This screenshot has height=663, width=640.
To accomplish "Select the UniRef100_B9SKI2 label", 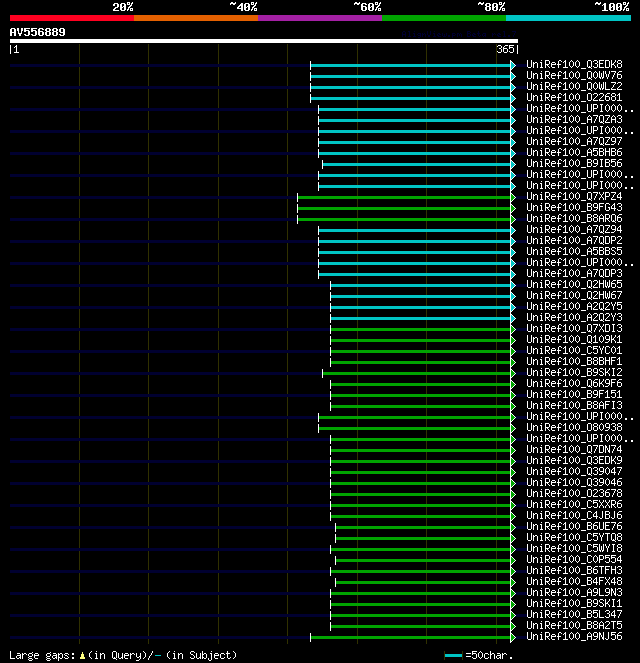I will click(x=574, y=372).
